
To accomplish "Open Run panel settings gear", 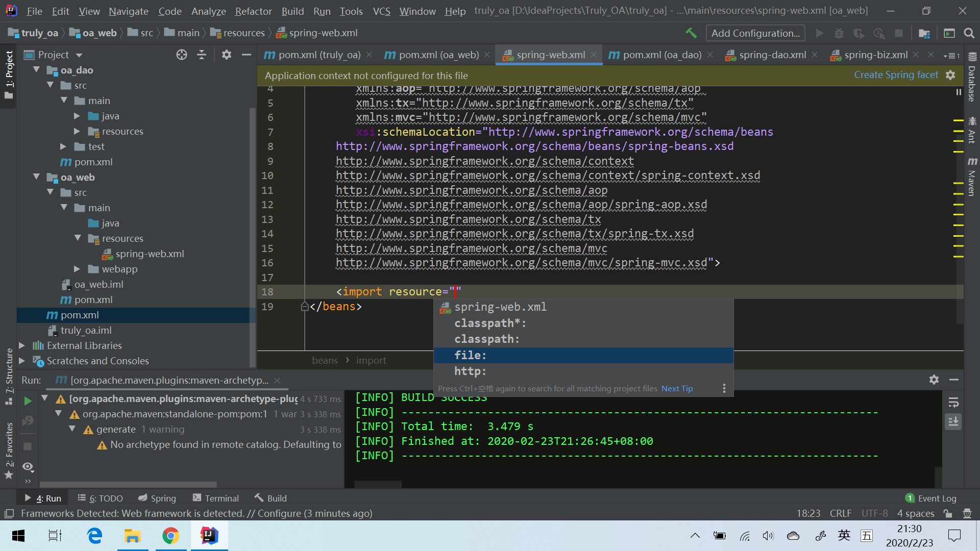I will point(934,380).
